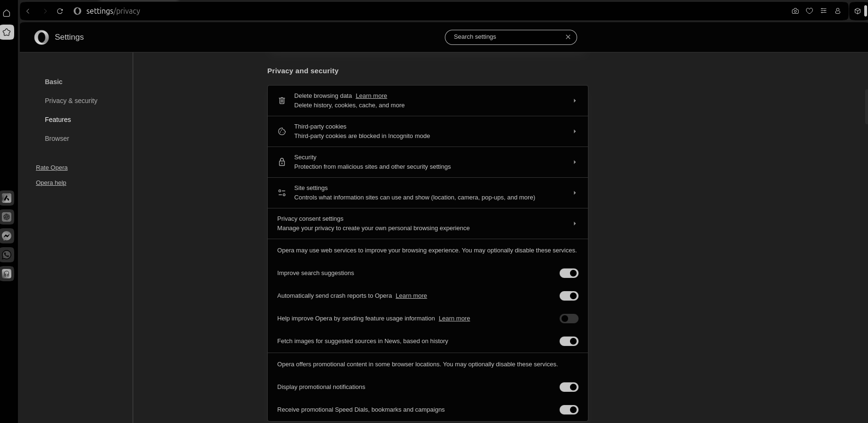
Task: Click 'Third-party cookies are blocked in Incognito mode'
Action: [x=362, y=136]
